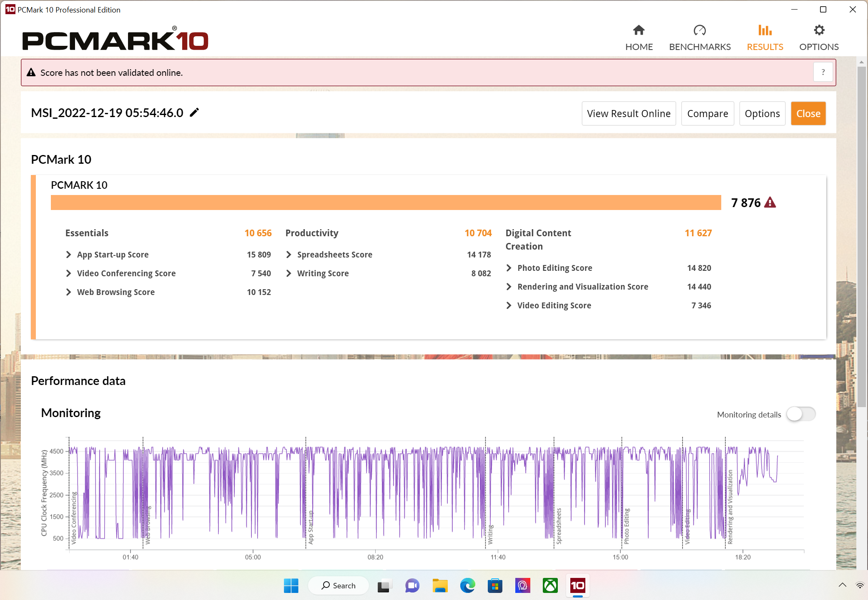Expand Rendering and Visualization Score details
This screenshot has width=868, height=600.
point(509,287)
